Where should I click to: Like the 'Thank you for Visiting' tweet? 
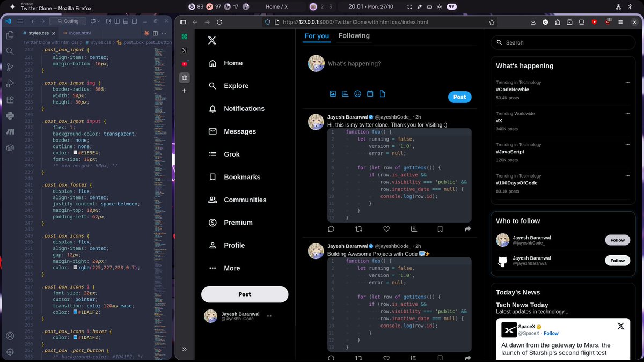tap(386, 229)
